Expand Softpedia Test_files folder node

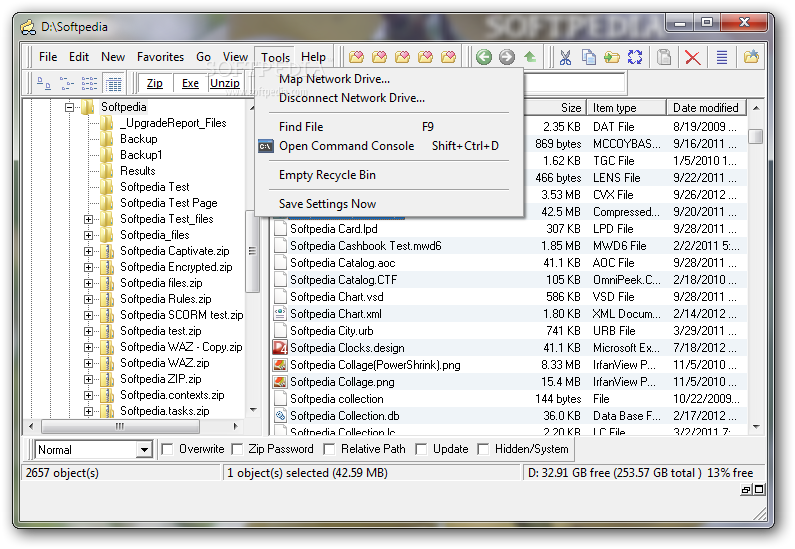click(88, 219)
